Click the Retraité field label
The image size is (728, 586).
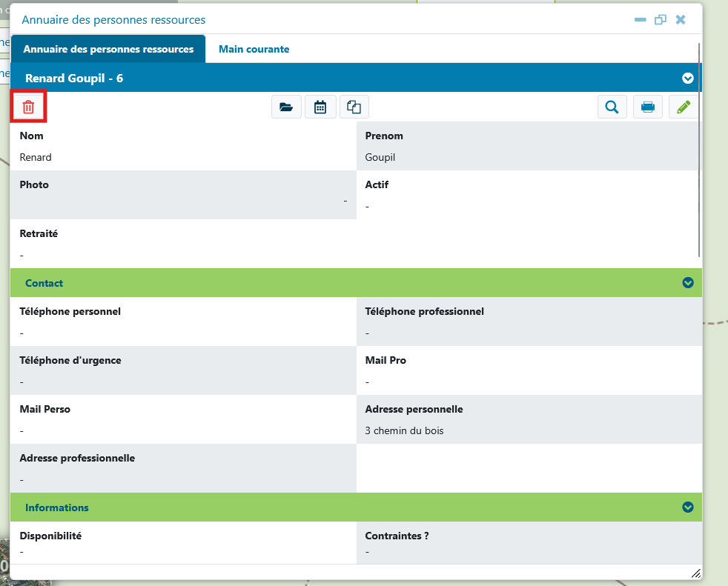coord(39,233)
